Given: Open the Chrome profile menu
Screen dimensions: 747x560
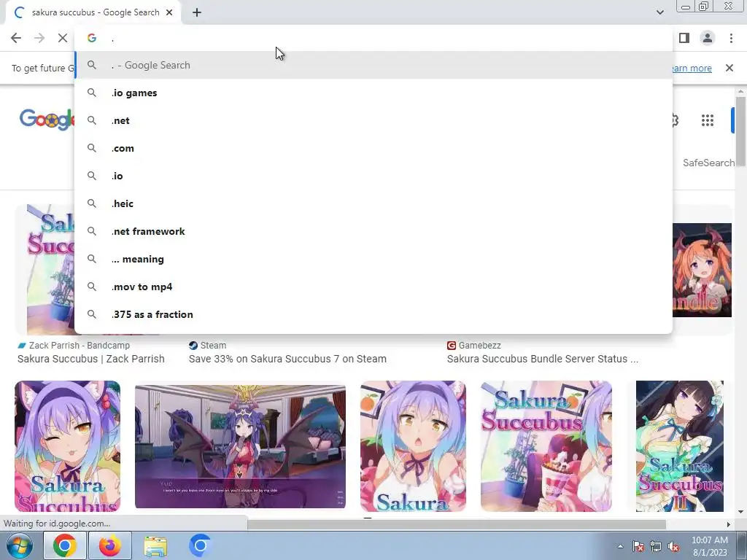Looking at the screenshot, I should tap(708, 38).
